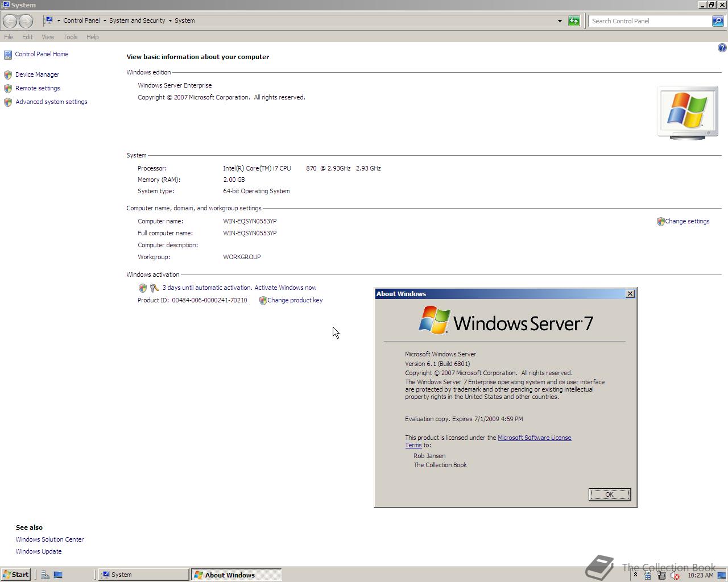Click the address bar location icon

coord(49,20)
